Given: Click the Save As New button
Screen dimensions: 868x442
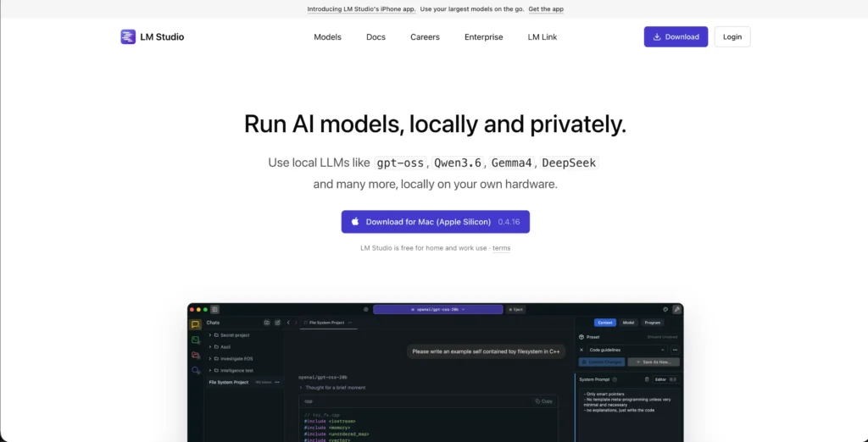Looking at the screenshot, I should coord(654,362).
